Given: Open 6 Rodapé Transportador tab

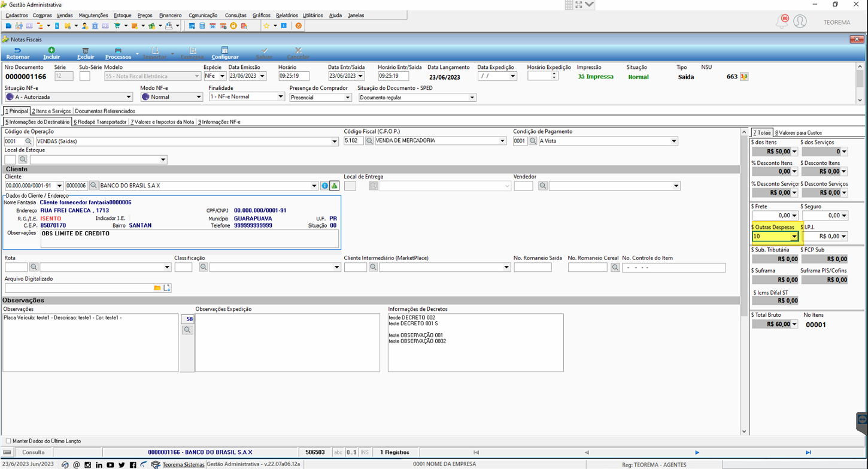Looking at the screenshot, I should [x=100, y=122].
